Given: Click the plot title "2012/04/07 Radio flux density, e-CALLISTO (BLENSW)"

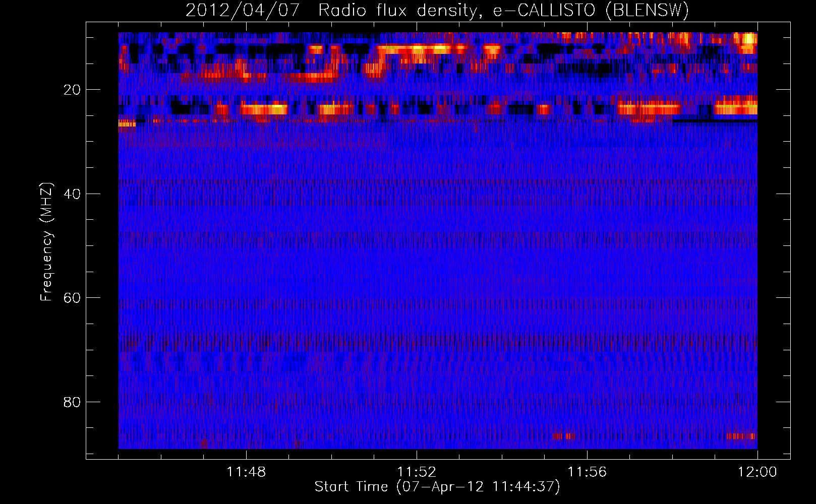Looking at the screenshot, I should click(437, 10).
